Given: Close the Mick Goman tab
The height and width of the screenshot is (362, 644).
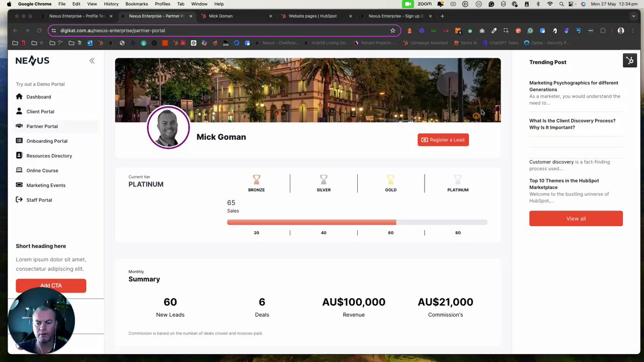Looking at the screenshot, I should click(x=271, y=16).
